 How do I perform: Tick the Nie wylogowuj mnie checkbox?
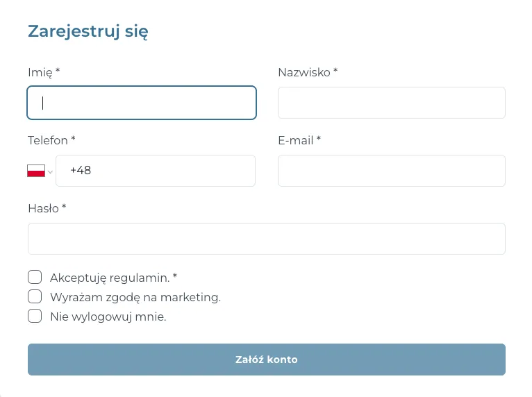pos(35,316)
